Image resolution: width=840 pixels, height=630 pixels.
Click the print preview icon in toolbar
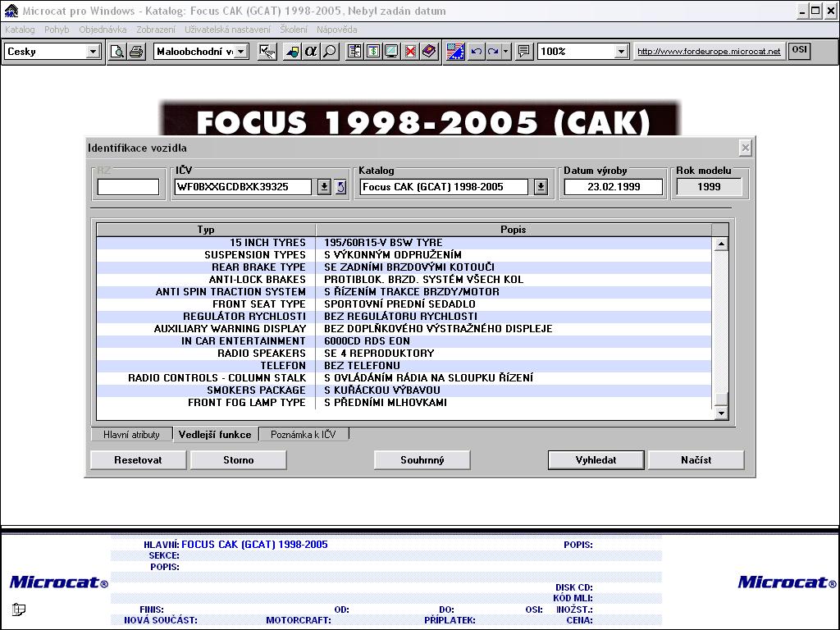coord(117,52)
